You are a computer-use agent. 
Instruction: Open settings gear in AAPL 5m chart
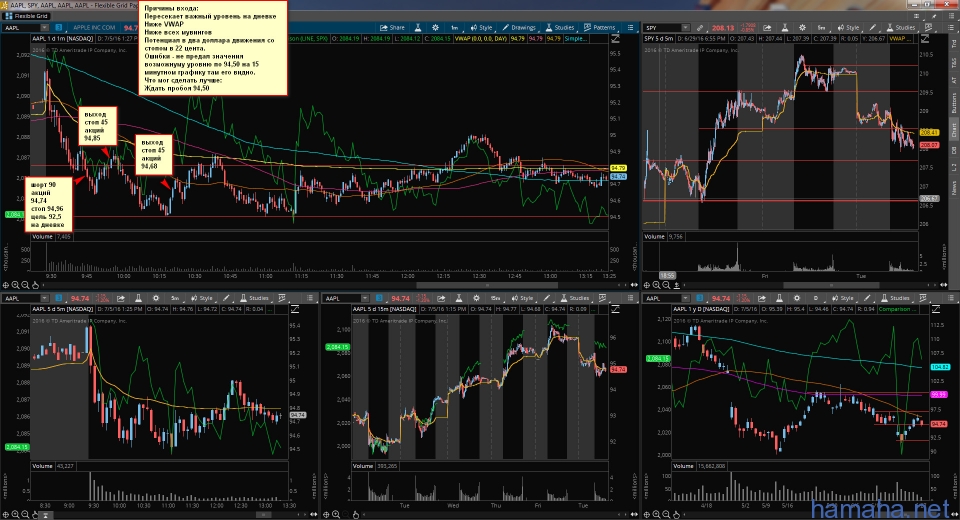pos(156,298)
